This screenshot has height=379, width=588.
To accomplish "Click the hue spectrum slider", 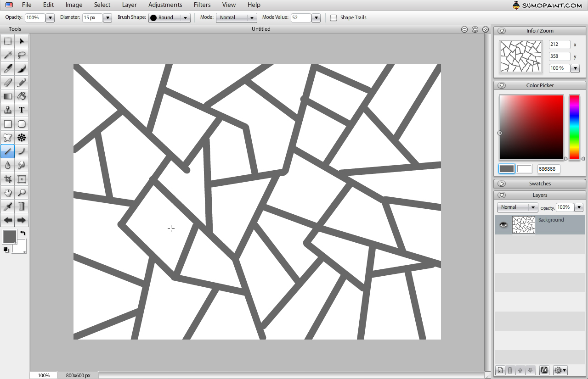I will tap(574, 127).
